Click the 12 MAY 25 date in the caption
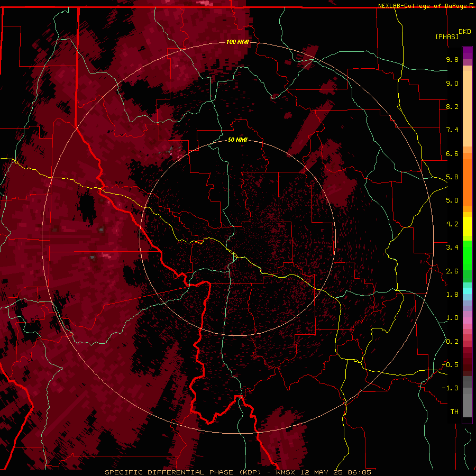This screenshot has width=476, height=476. pyautogui.click(x=323, y=472)
